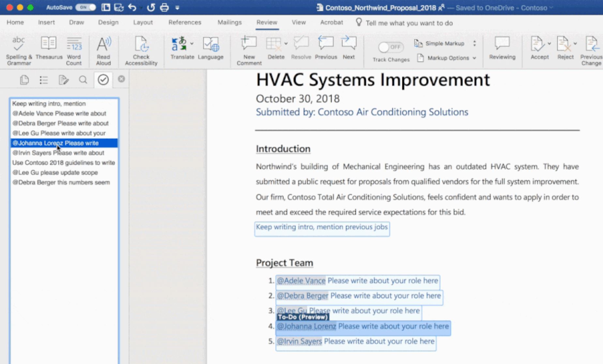Select '@Lee Gu please update scope' item
The height and width of the screenshot is (364, 603).
click(64, 172)
